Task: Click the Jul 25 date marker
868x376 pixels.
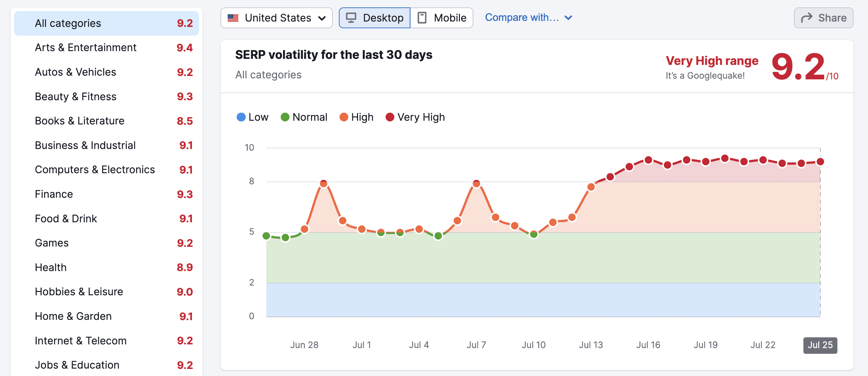Action: [820, 345]
